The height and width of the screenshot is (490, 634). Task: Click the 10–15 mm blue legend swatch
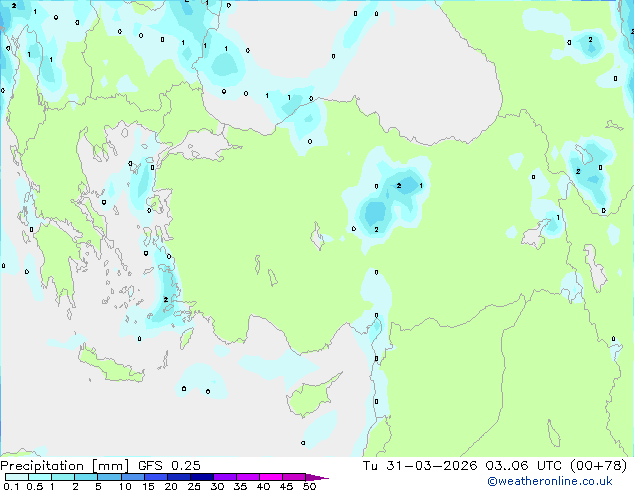click(132, 477)
